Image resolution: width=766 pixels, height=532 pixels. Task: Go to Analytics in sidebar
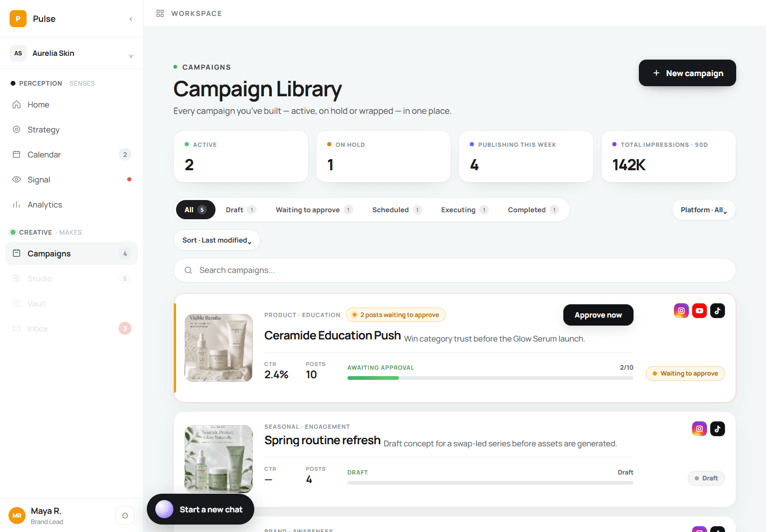point(72,204)
